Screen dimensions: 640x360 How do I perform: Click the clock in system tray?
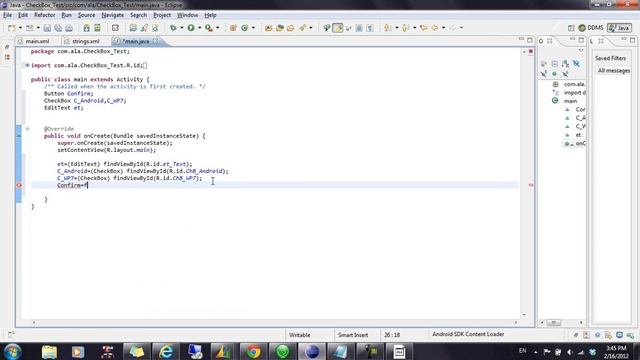point(616,352)
